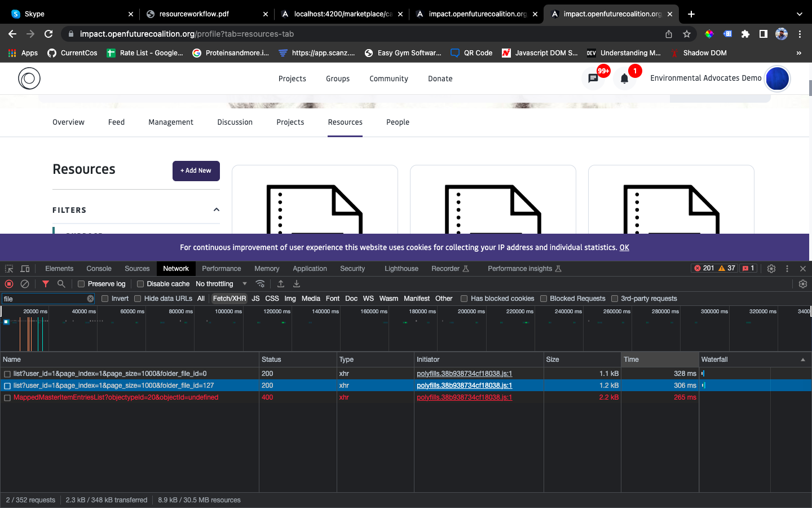812x508 pixels.
Task: Toggle the device toolbar icon in DevTools
Action: pyautogui.click(x=25, y=269)
